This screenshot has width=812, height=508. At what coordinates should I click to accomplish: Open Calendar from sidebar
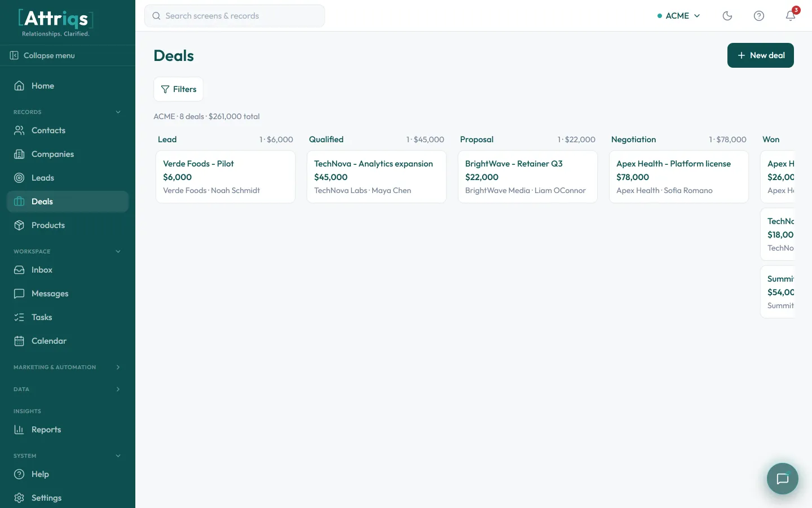click(68, 341)
